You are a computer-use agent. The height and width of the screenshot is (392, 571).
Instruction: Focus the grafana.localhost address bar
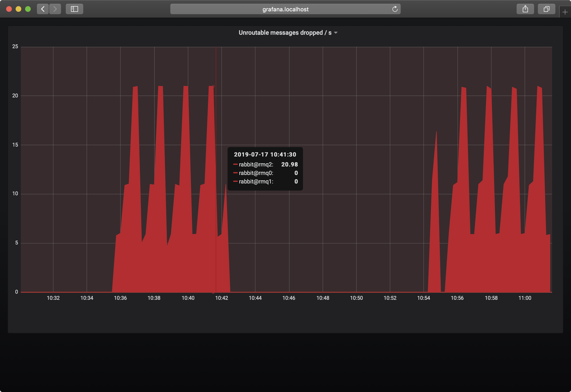tap(285, 9)
